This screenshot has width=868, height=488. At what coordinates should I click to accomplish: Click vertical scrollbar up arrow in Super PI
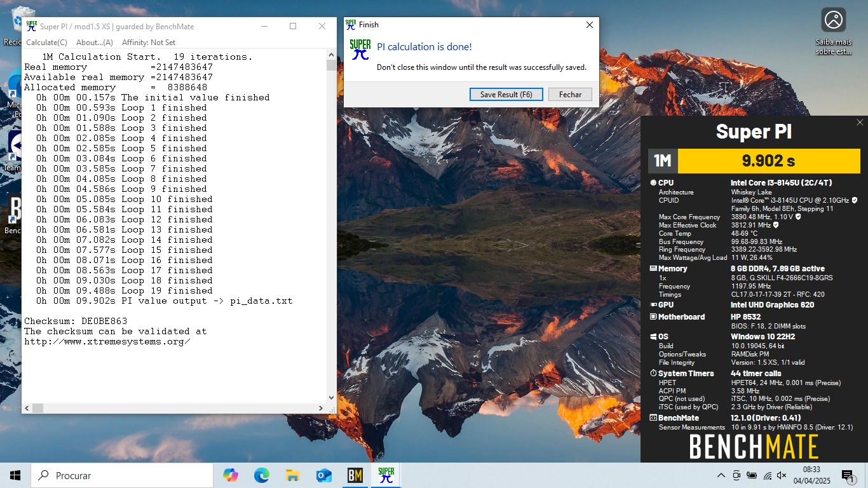point(331,55)
